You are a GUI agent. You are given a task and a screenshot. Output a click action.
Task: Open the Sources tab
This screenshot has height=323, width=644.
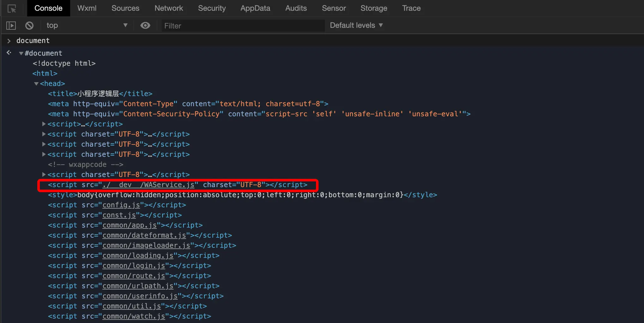click(x=125, y=8)
